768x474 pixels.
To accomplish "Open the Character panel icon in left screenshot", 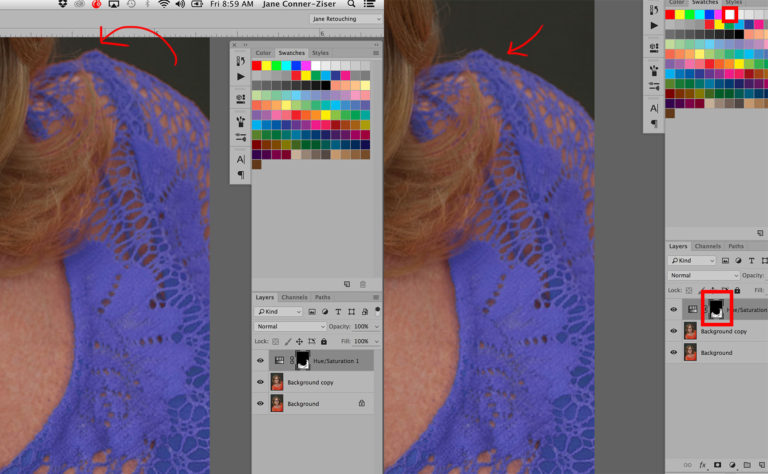I will [240, 159].
